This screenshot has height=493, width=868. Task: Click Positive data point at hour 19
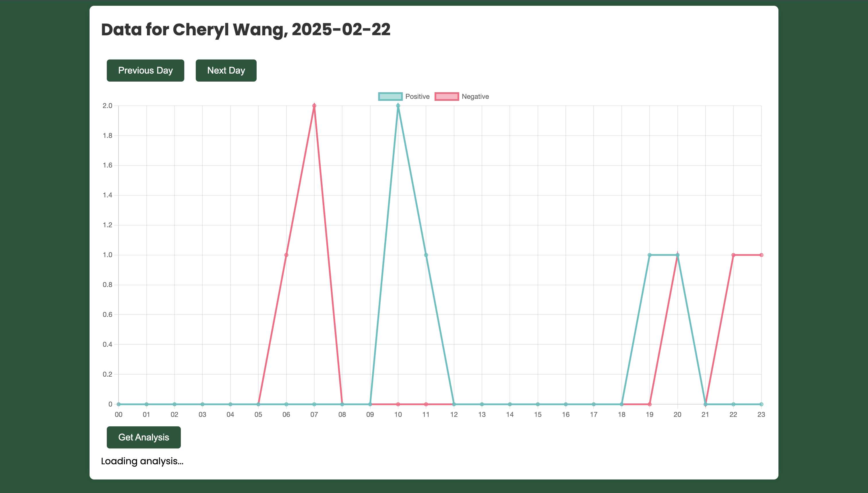pyautogui.click(x=649, y=255)
